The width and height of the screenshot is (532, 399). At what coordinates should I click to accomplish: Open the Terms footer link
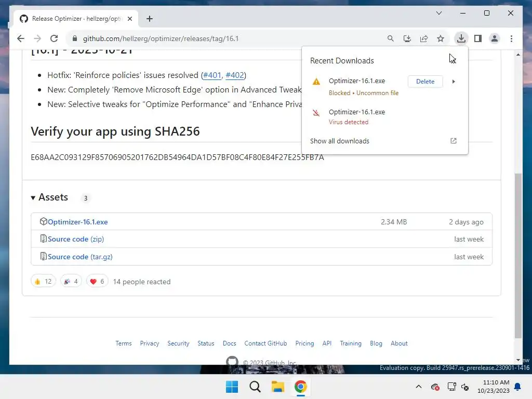coord(124,343)
